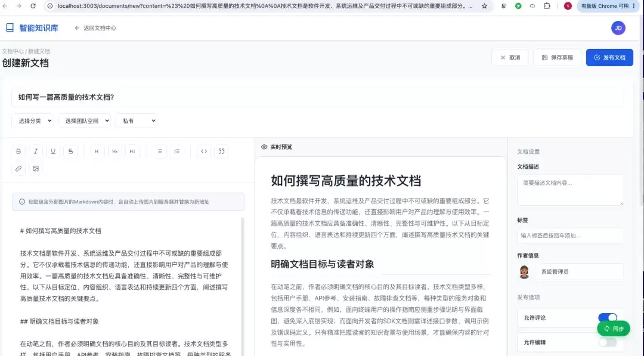Reload the page in the browser

click(33, 6)
